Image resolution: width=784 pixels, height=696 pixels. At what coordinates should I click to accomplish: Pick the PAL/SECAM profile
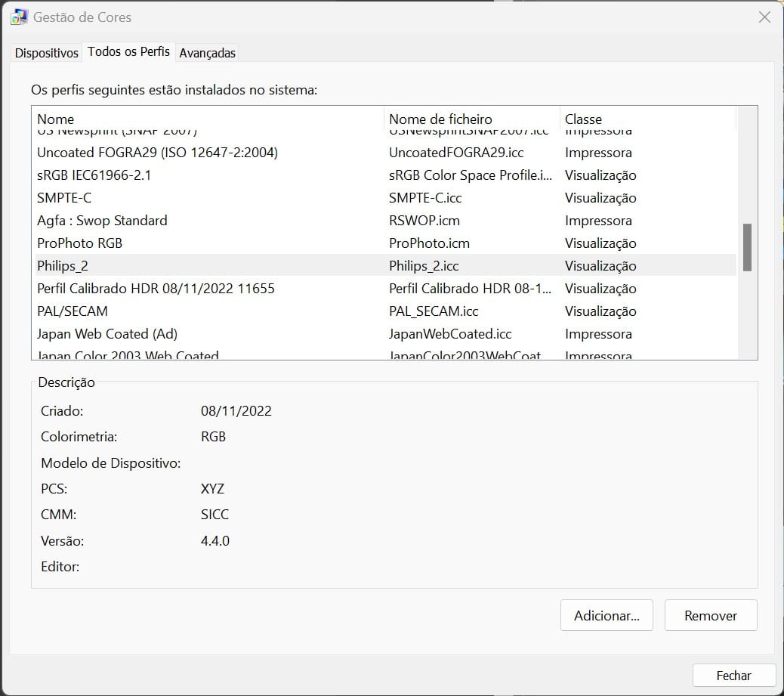[x=73, y=311]
